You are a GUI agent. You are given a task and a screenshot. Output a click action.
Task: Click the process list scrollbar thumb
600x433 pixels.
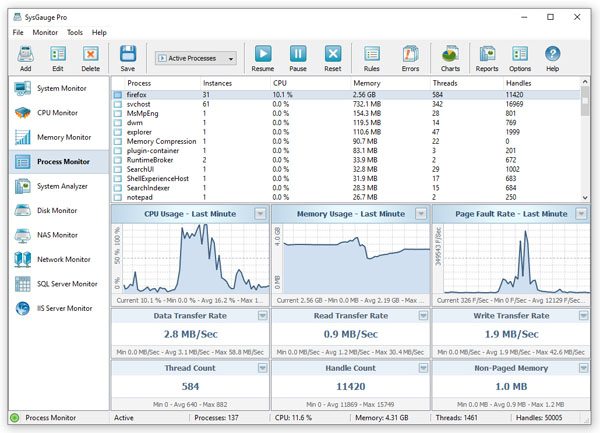585,101
